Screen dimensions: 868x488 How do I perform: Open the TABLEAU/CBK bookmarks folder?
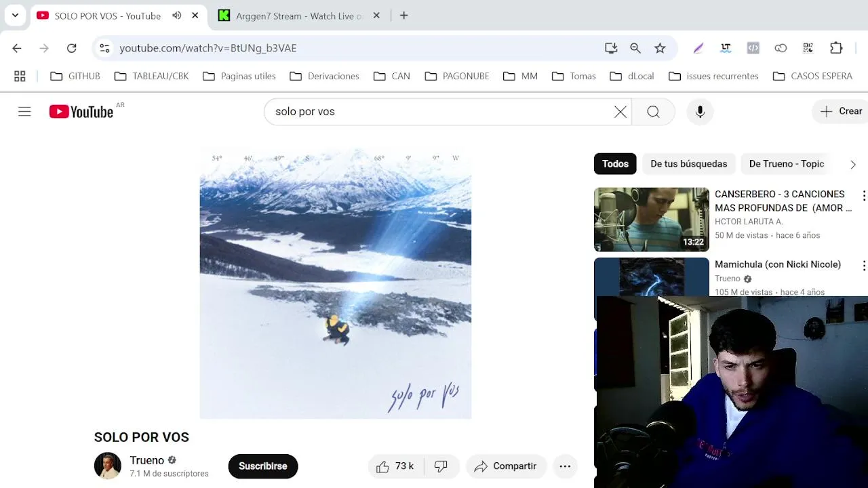pos(151,76)
